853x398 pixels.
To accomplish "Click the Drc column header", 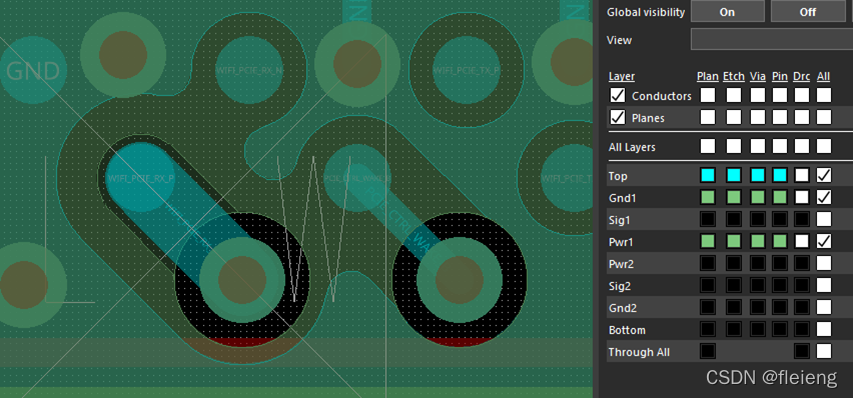I will [801, 77].
